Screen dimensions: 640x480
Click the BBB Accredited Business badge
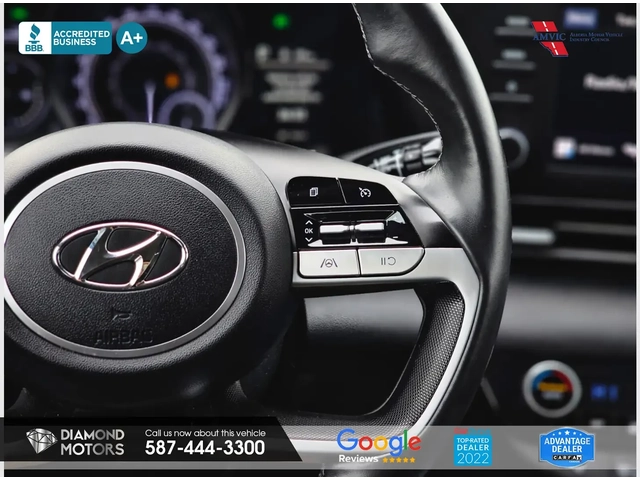[x=65, y=38]
